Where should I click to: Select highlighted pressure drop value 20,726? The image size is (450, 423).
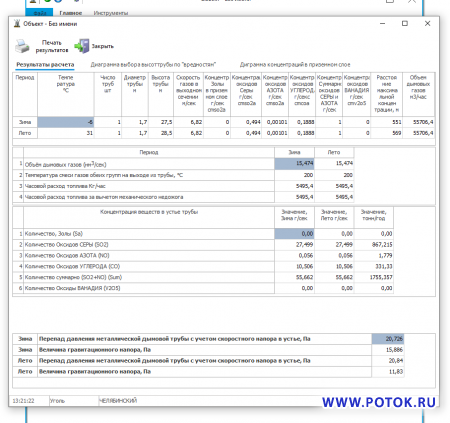388,339
